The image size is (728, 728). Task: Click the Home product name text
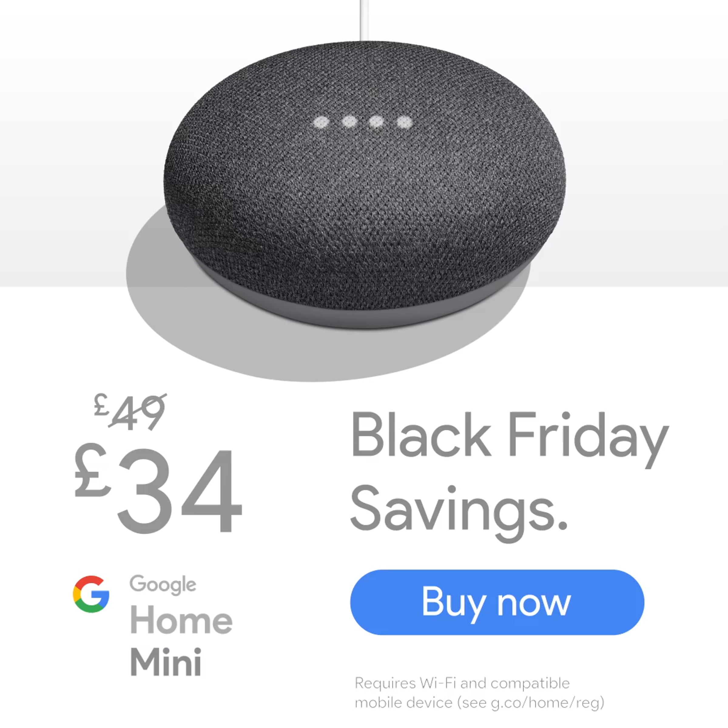coord(181,621)
